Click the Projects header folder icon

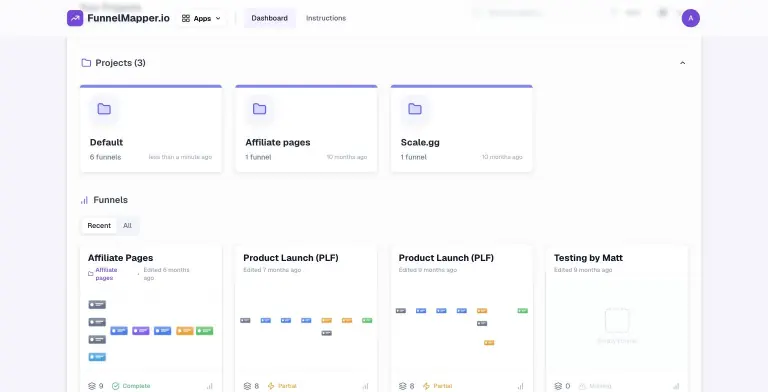[86, 63]
